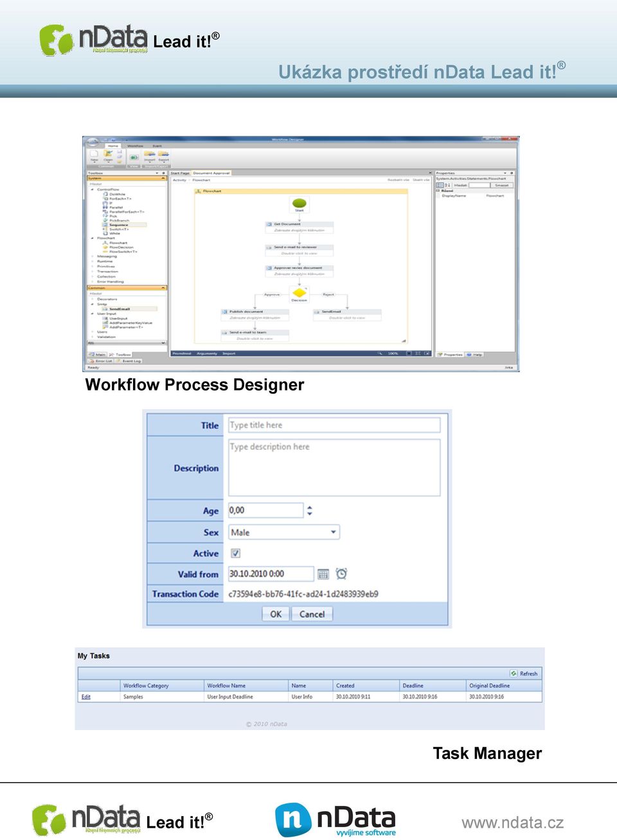The height and width of the screenshot is (840, 617).
Task: Click the Workflow Category column header
Action: 146,686
